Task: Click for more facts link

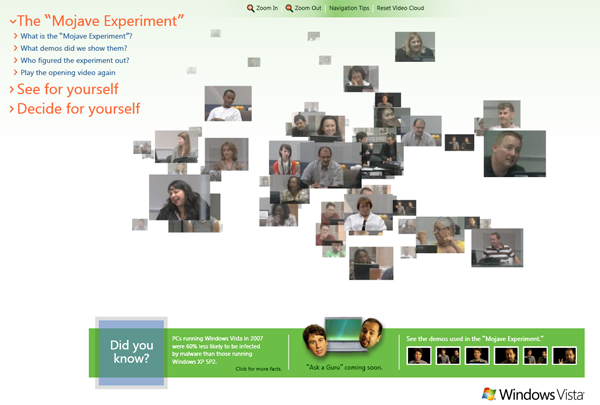Action: coord(258,369)
